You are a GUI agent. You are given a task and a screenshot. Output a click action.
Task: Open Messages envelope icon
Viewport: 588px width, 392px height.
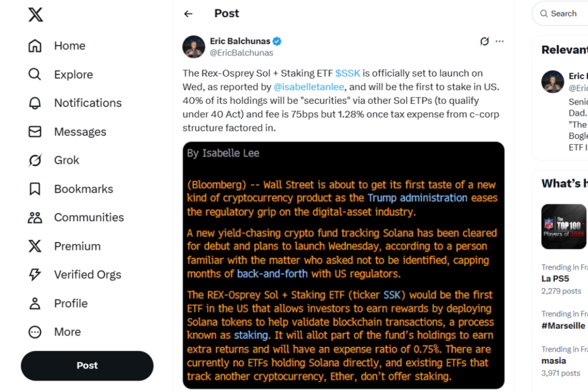pos(35,132)
